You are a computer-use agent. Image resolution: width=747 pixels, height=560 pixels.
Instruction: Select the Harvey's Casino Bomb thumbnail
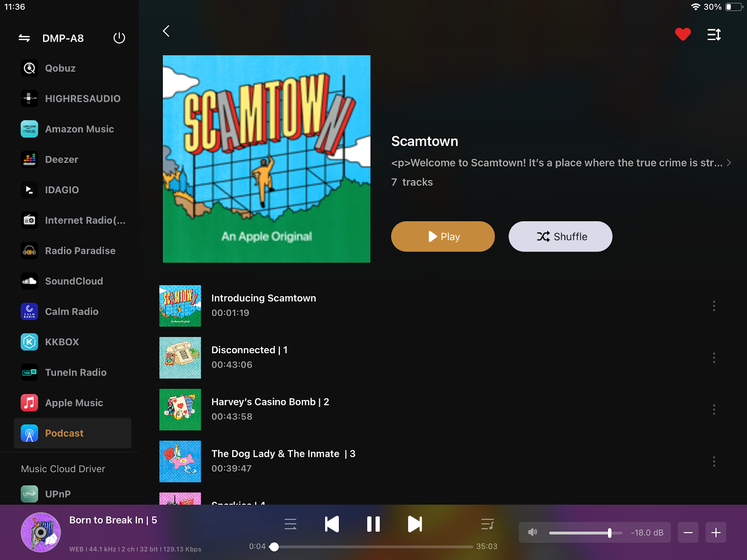click(x=180, y=410)
